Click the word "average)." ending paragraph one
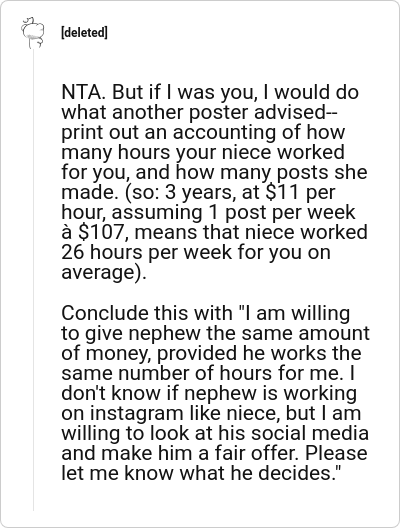 pyautogui.click(x=104, y=272)
